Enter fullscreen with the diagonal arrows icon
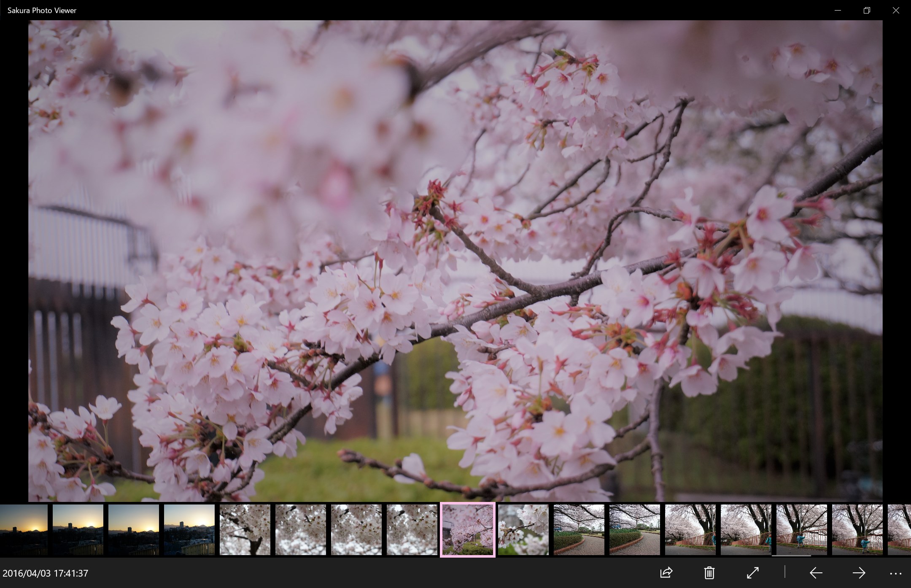The image size is (911, 588). (752, 573)
